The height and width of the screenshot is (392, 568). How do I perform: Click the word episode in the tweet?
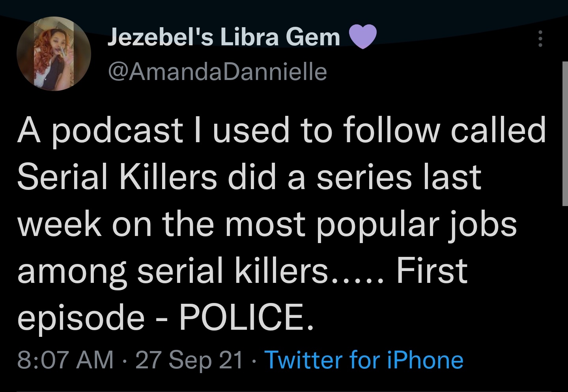[81, 318]
